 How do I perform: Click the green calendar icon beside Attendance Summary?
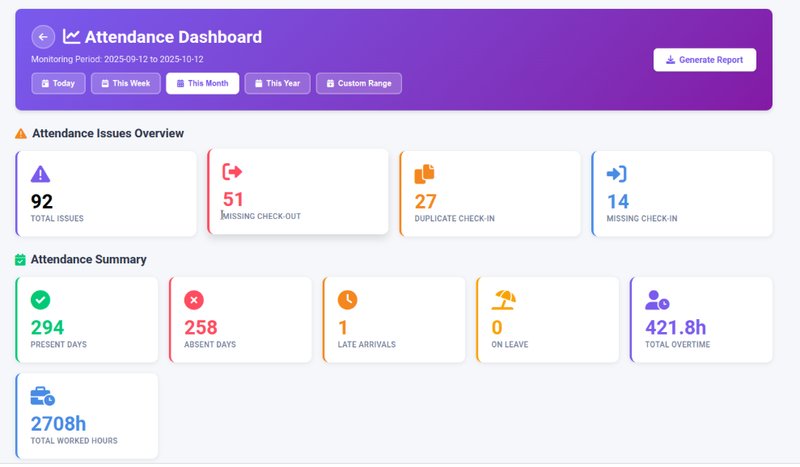click(x=20, y=260)
